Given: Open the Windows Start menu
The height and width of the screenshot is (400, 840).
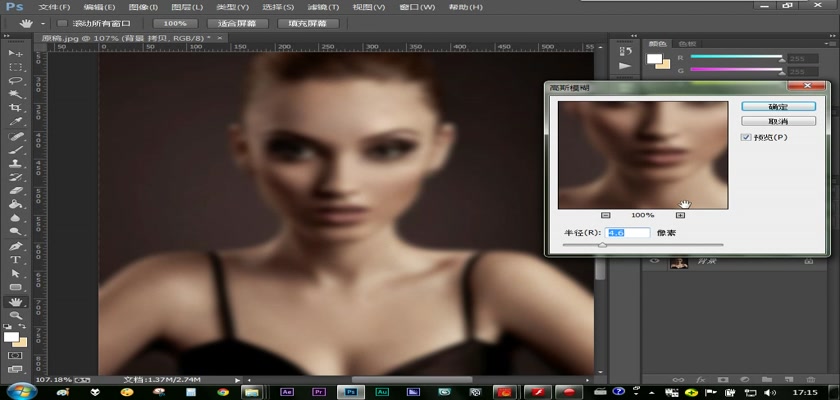Looking at the screenshot, I should click(x=22, y=391).
